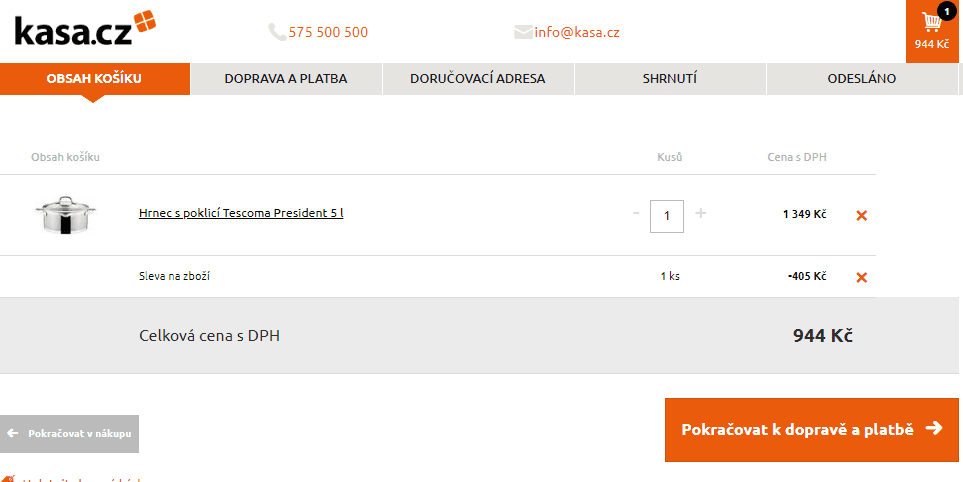Increase quantity with the plus button
963x482 pixels.
click(701, 213)
